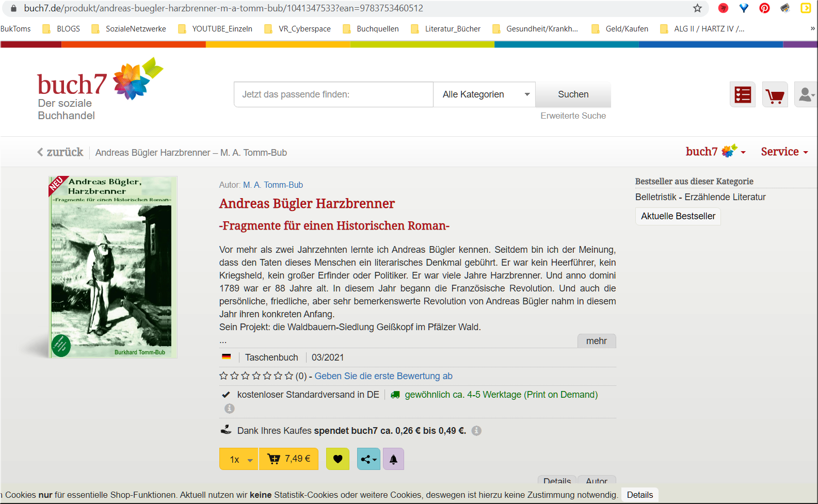818x504 pixels.
Task: Open the BukToms bookmark
Action: point(15,29)
